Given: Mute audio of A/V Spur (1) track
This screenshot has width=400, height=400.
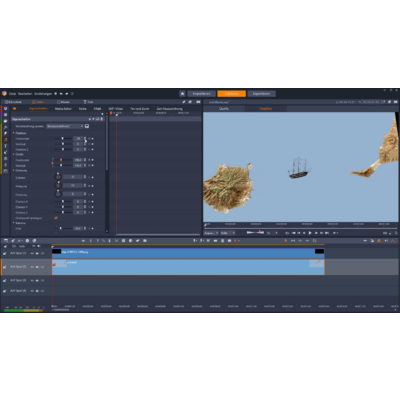Looking at the screenshot, I should [x=37, y=253].
